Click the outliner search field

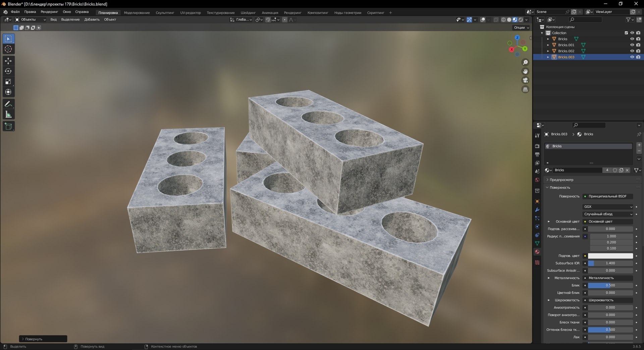(585, 20)
